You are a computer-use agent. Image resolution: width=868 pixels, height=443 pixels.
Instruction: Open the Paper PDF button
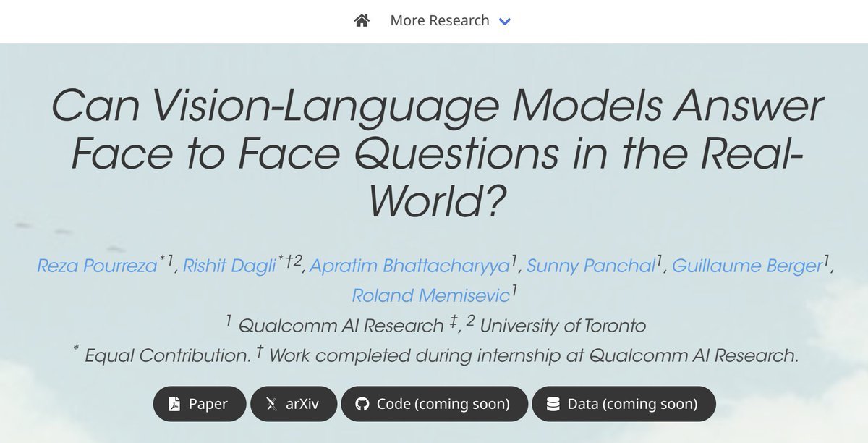click(199, 404)
